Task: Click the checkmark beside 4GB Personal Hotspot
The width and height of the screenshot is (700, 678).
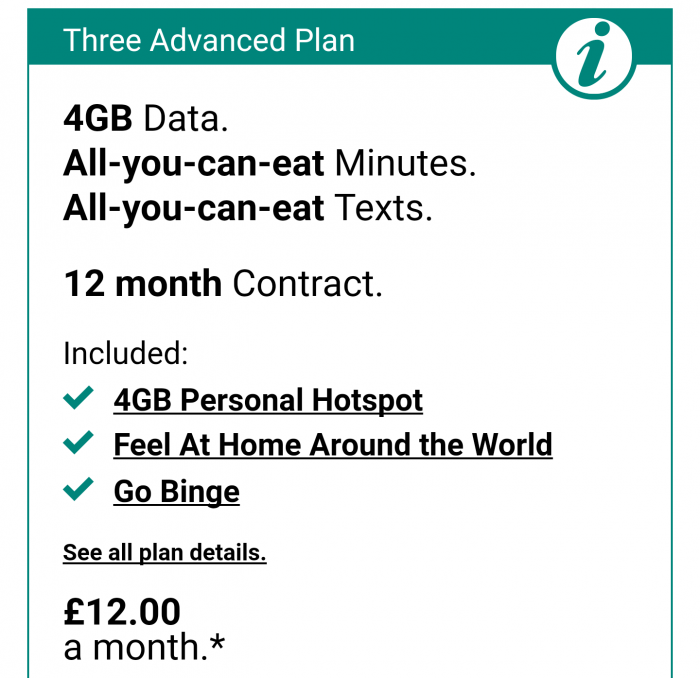Action: [x=78, y=397]
